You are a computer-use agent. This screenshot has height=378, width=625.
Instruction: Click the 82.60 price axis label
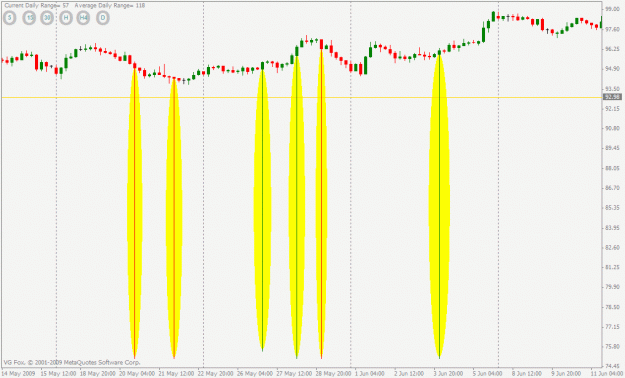(x=611, y=248)
